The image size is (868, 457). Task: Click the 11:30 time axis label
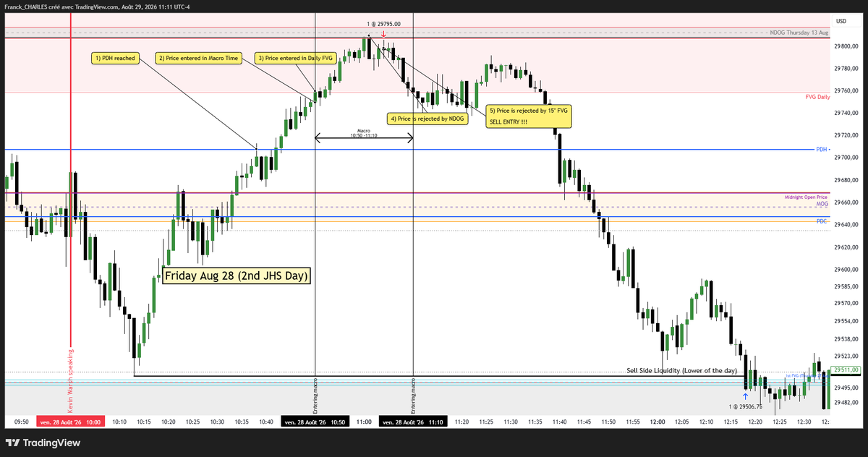[511, 422]
